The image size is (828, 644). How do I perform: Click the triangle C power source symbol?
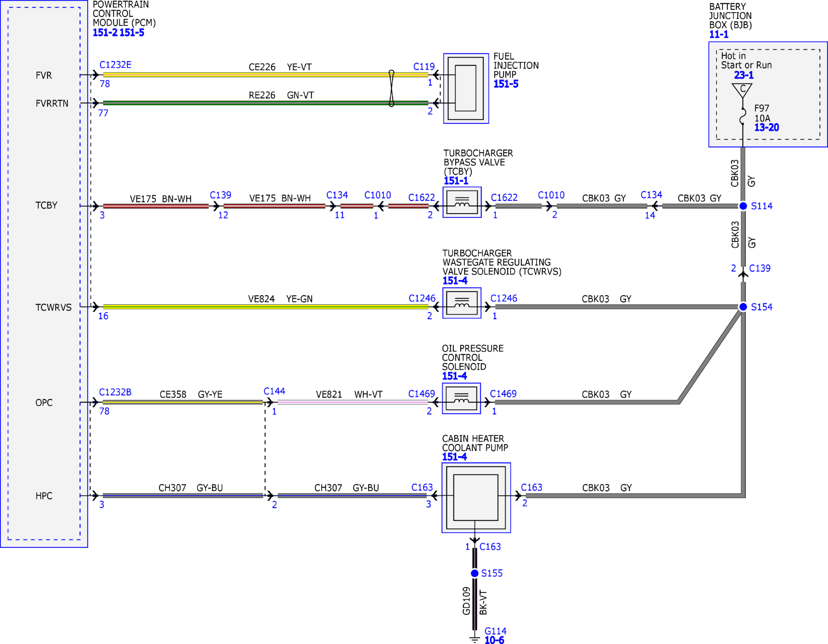pos(742,90)
